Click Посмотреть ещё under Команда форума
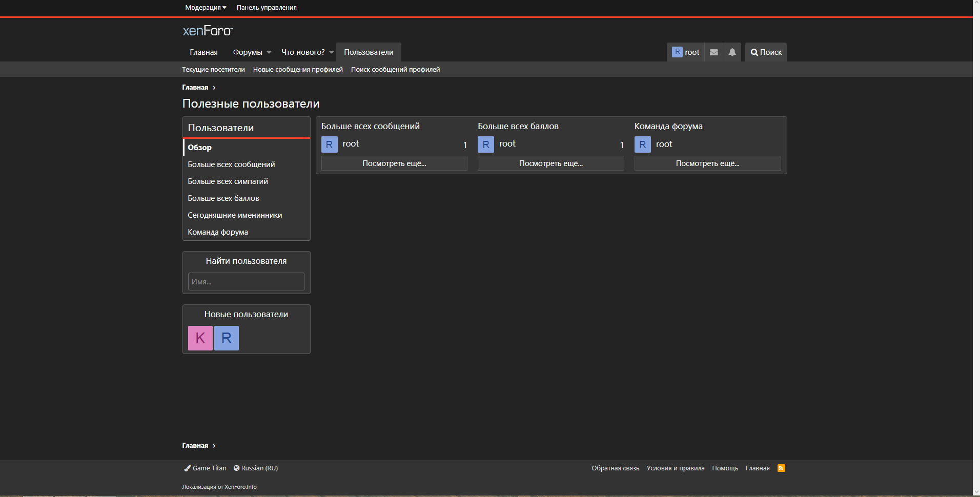The image size is (980, 497). pos(707,163)
